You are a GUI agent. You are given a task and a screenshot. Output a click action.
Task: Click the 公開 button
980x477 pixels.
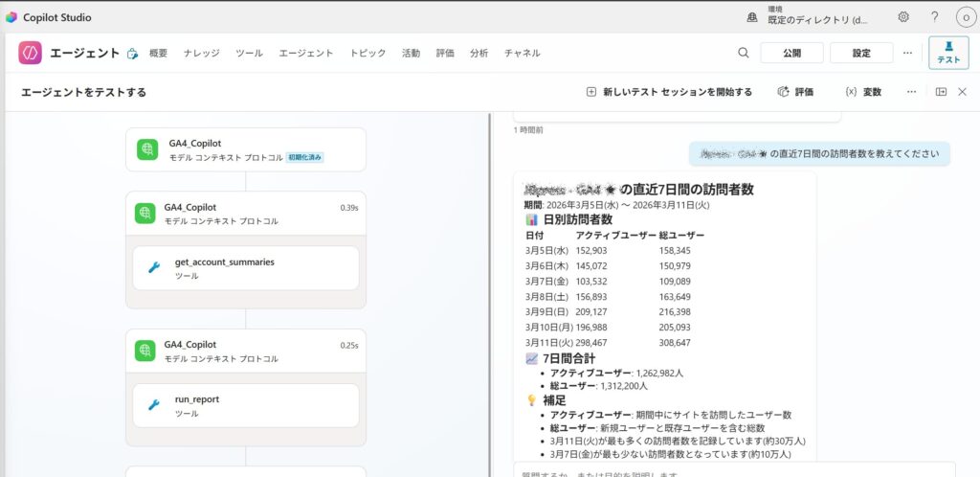point(791,53)
